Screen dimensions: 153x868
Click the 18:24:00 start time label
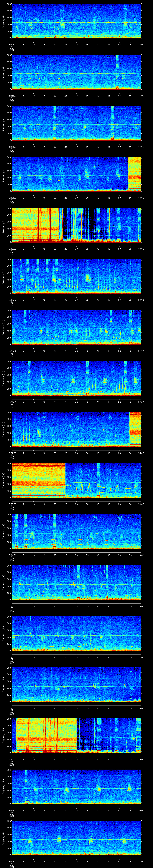click(x=12, y=555)
